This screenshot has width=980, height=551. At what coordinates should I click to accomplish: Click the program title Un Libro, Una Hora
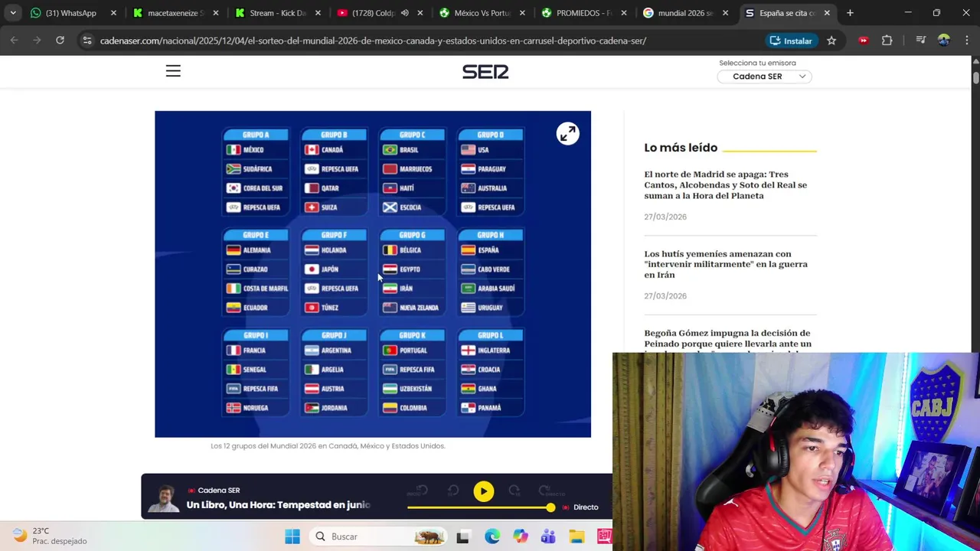tap(278, 505)
